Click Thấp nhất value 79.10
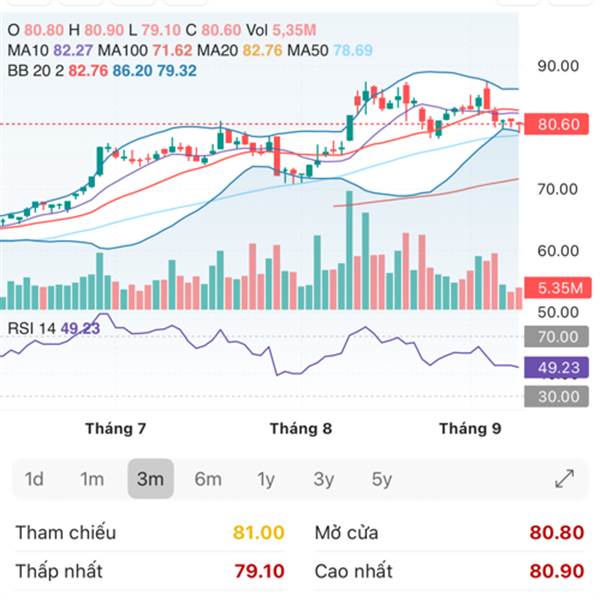 point(259,571)
